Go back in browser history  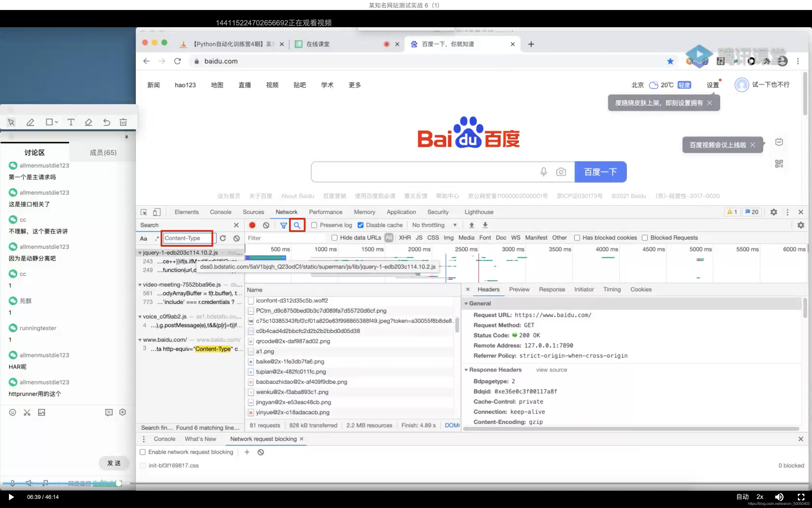pos(146,61)
